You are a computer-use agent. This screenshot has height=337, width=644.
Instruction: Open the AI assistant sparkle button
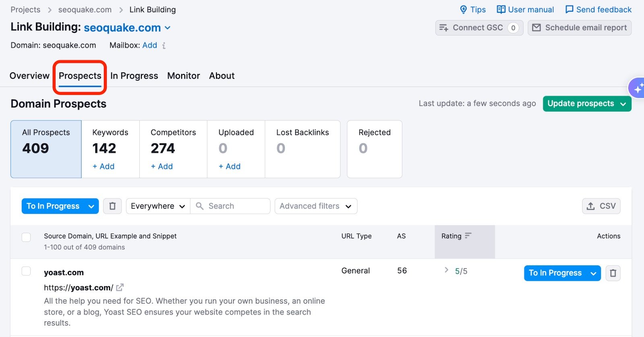638,88
